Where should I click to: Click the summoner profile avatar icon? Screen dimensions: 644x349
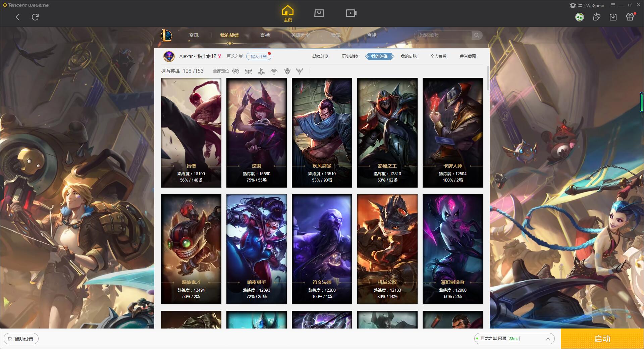(169, 56)
